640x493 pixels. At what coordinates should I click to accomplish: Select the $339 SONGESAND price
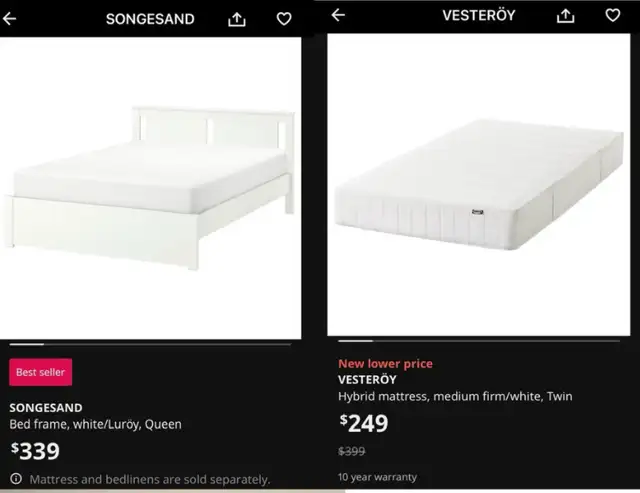(x=35, y=451)
